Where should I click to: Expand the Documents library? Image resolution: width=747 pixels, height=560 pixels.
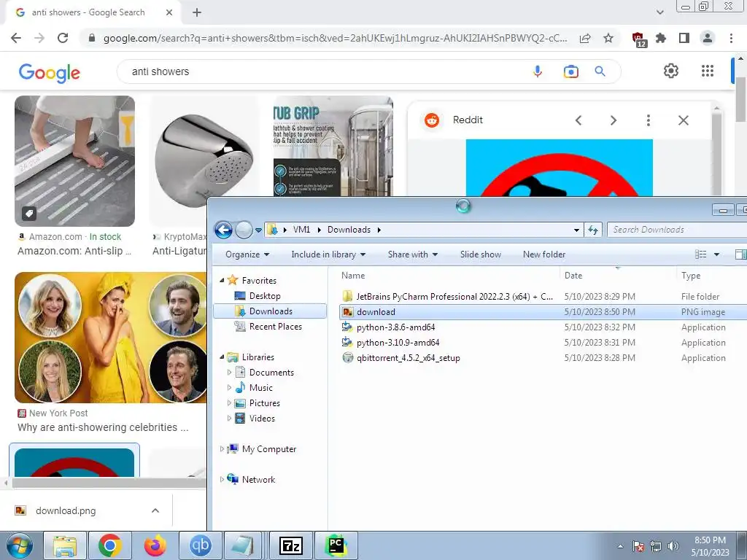coord(229,373)
